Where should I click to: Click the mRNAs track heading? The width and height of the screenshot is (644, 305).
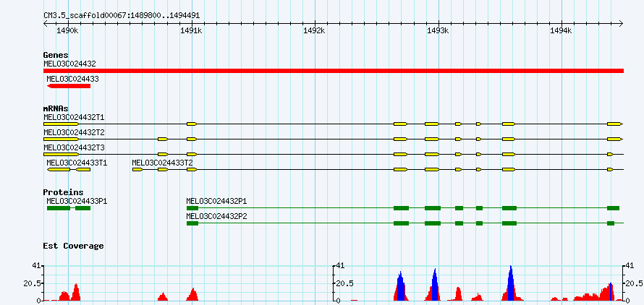tap(56, 109)
